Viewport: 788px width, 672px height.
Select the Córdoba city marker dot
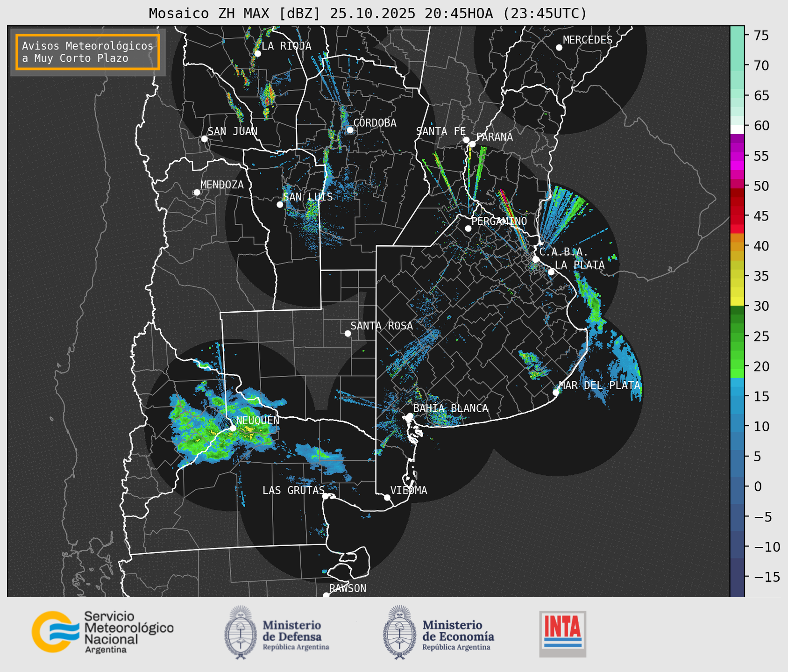(x=350, y=130)
